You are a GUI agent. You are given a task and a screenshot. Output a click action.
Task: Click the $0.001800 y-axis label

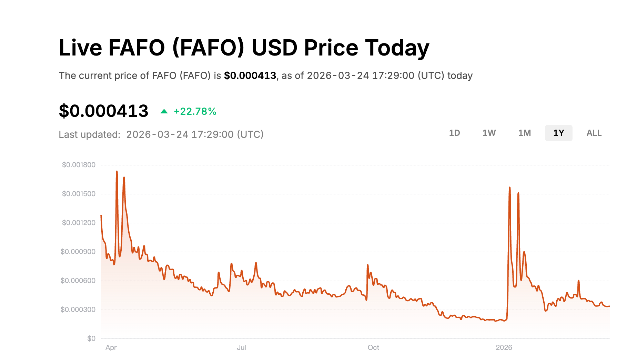coord(79,165)
